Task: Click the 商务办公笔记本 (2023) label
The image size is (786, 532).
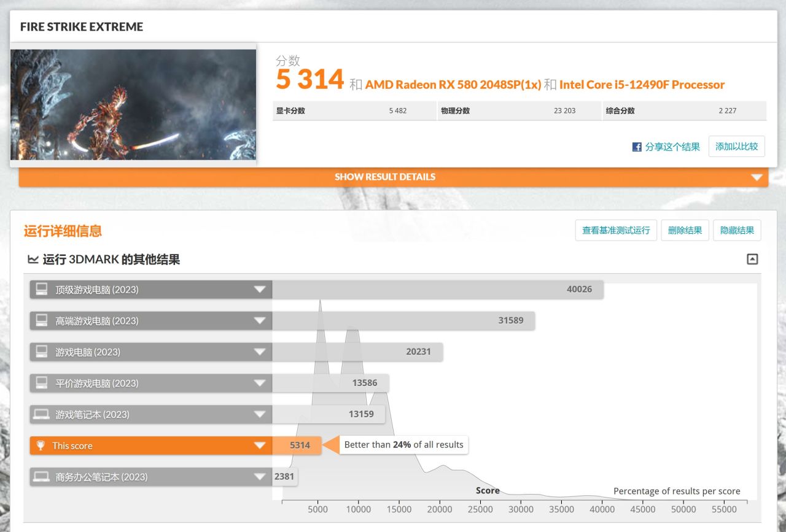Action: (101, 477)
